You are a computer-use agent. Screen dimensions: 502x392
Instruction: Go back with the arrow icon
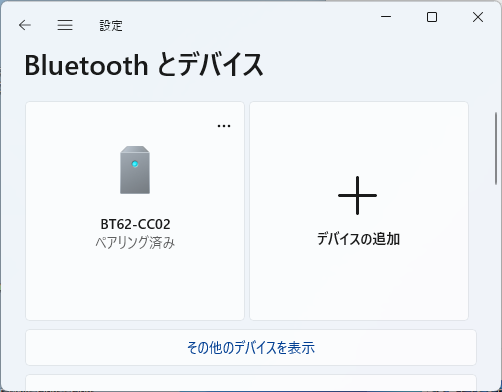point(25,25)
